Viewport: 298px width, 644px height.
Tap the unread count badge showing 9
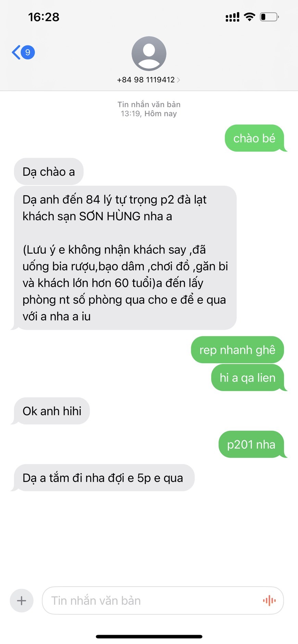[28, 52]
